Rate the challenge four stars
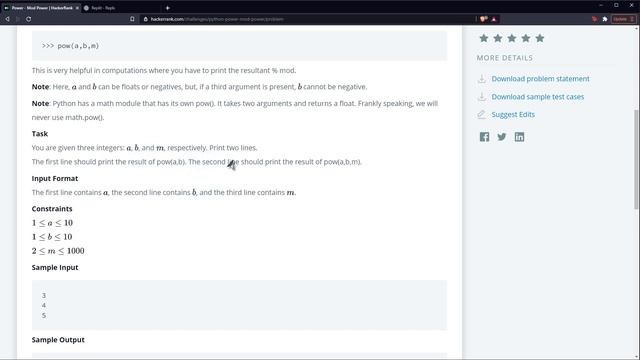 pos(526,38)
